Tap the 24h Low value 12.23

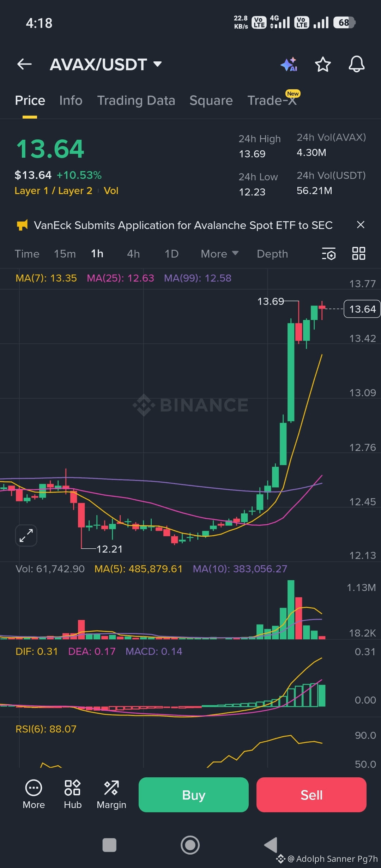pos(252,192)
